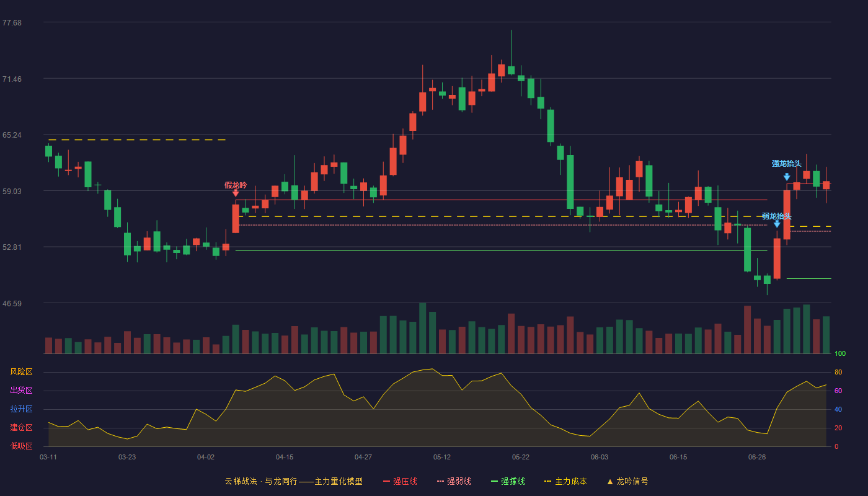Click the 强龙抬头 signal label
This screenshot has width=868, height=496.
click(x=787, y=164)
